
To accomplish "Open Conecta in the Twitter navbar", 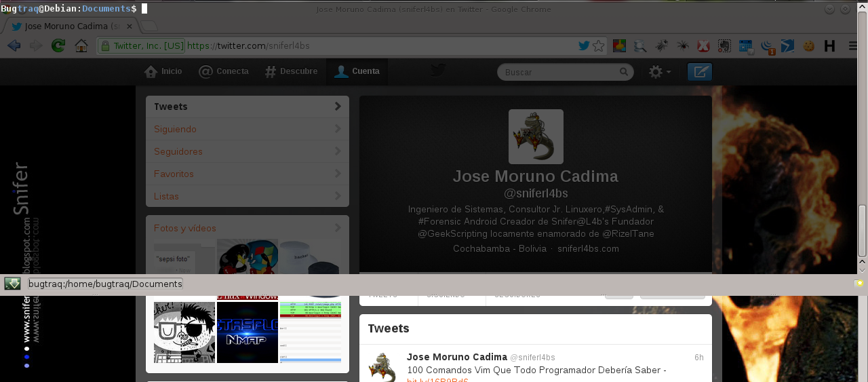I will [223, 71].
